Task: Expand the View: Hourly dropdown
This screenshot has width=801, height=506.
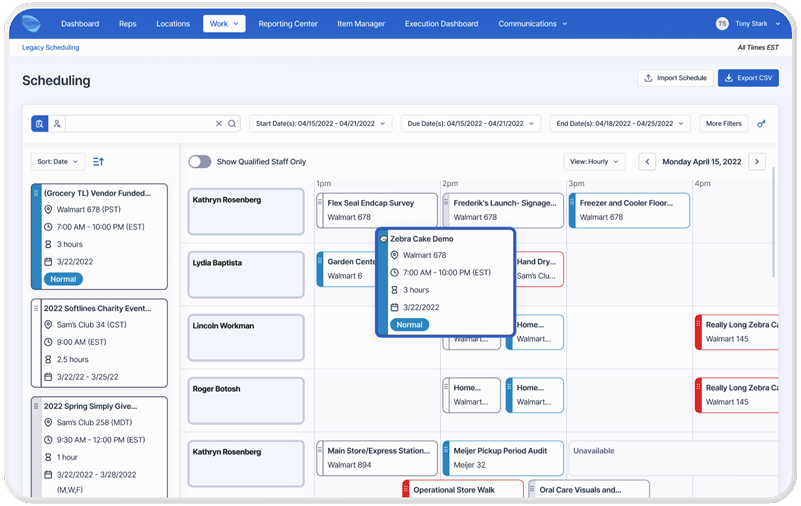Action: [x=594, y=161]
